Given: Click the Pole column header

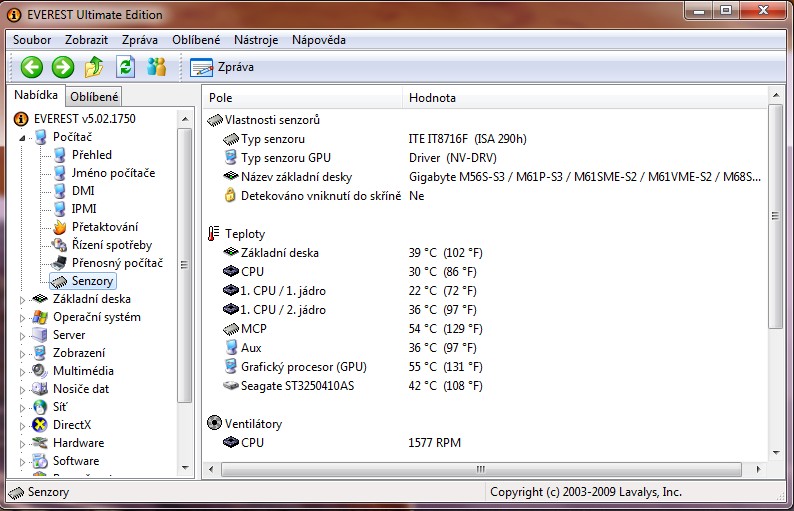Looking at the screenshot, I should pos(303,98).
